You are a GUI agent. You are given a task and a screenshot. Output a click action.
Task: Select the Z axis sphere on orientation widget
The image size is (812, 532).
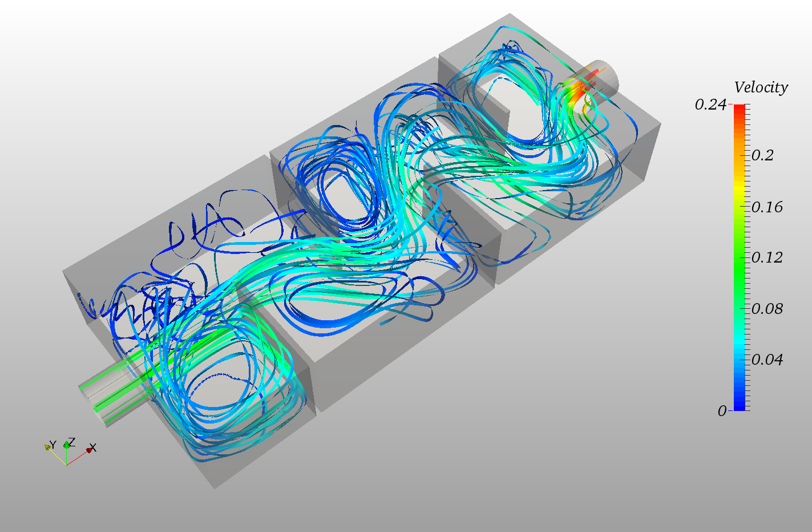(66, 445)
